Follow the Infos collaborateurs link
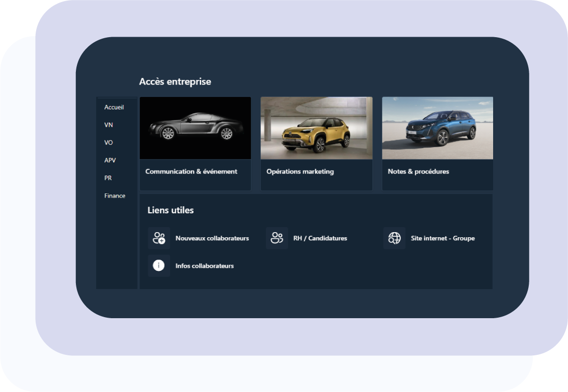This screenshot has height=392, width=568. [x=205, y=266]
